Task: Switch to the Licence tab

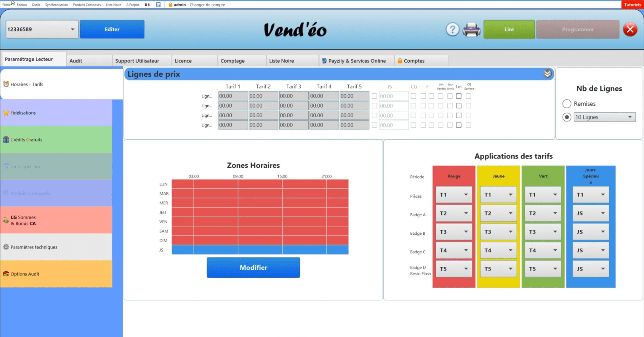Action: [195, 61]
